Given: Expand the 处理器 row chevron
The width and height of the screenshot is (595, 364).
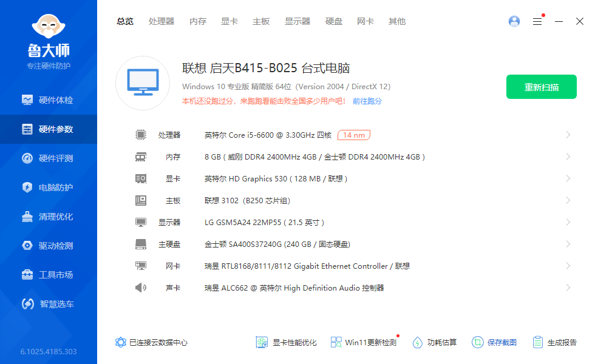Looking at the screenshot, I should pyautogui.click(x=568, y=135).
